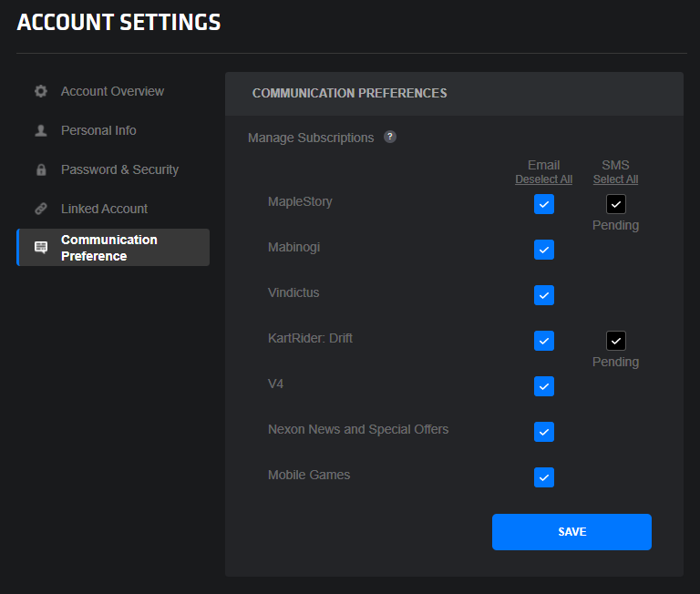Uncheck MapleStory email checkbox

544,204
